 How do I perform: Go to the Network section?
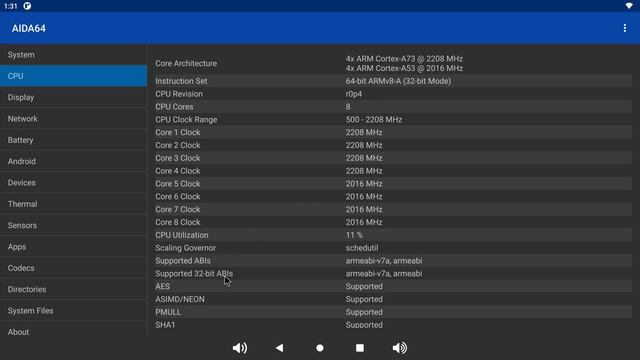coord(73,118)
